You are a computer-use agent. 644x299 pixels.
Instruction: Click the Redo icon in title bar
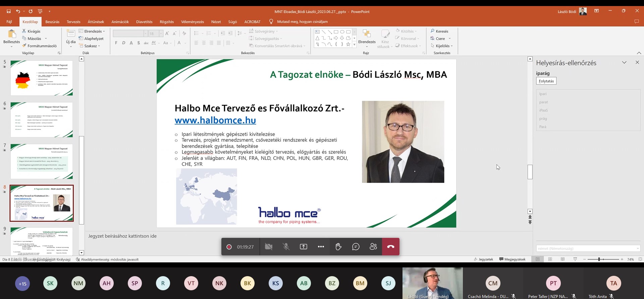(31, 11)
